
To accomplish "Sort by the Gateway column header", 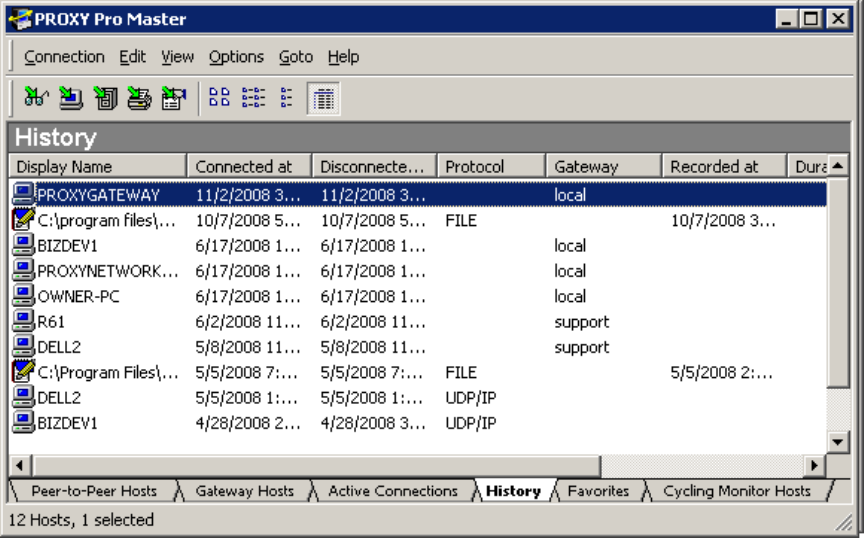I will point(603,166).
